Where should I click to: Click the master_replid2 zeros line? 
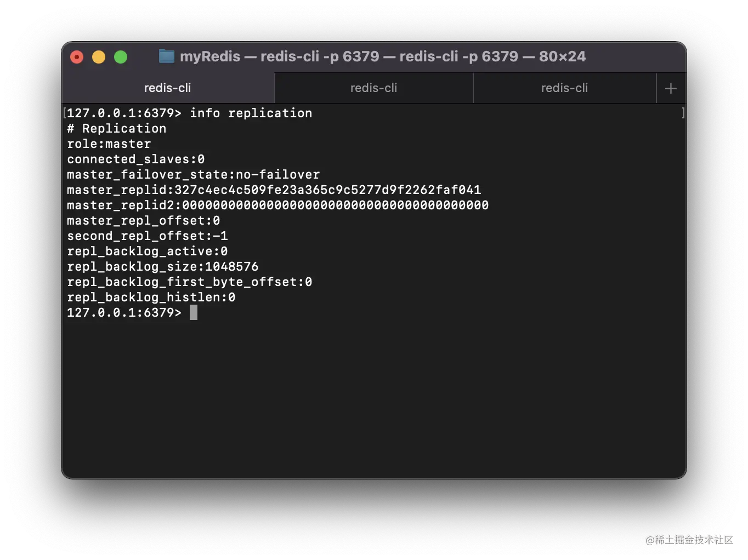pyautogui.click(x=277, y=205)
